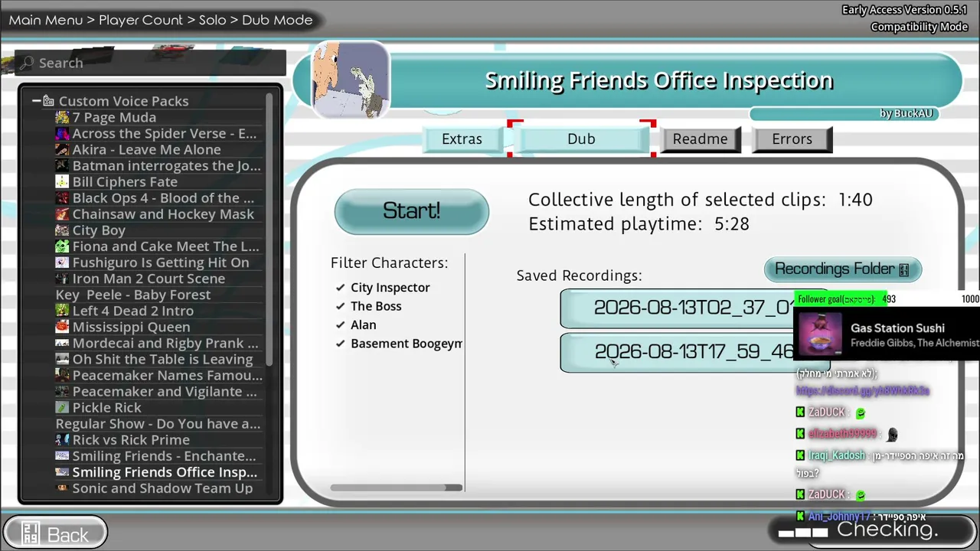Click the voice pack list vertical scrollbar

(269, 230)
